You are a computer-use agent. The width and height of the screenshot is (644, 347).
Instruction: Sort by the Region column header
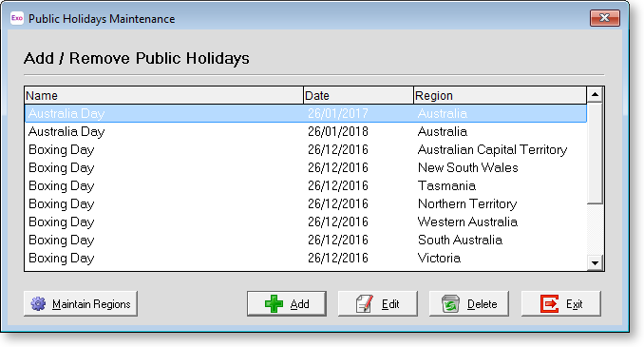pyautogui.click(x=501, y=95)
